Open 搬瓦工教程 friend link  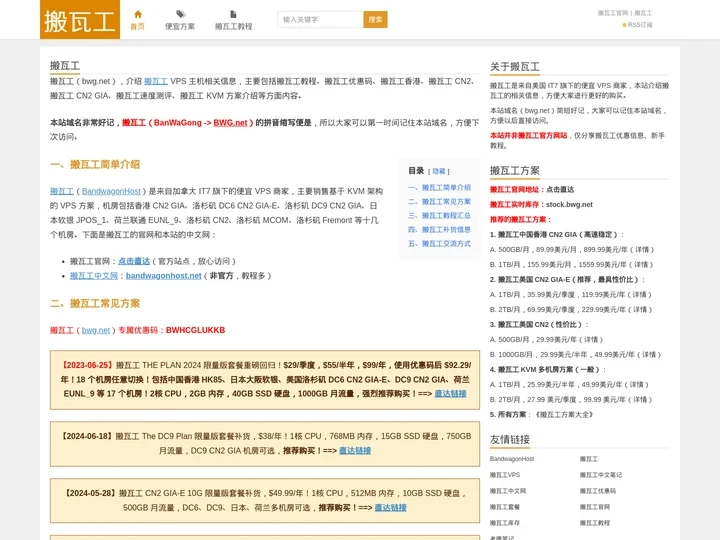coord(595,523)
